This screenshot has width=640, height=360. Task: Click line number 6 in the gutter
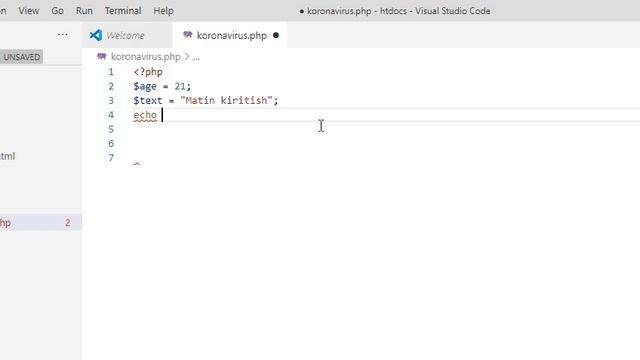click(x=111, y=144)
